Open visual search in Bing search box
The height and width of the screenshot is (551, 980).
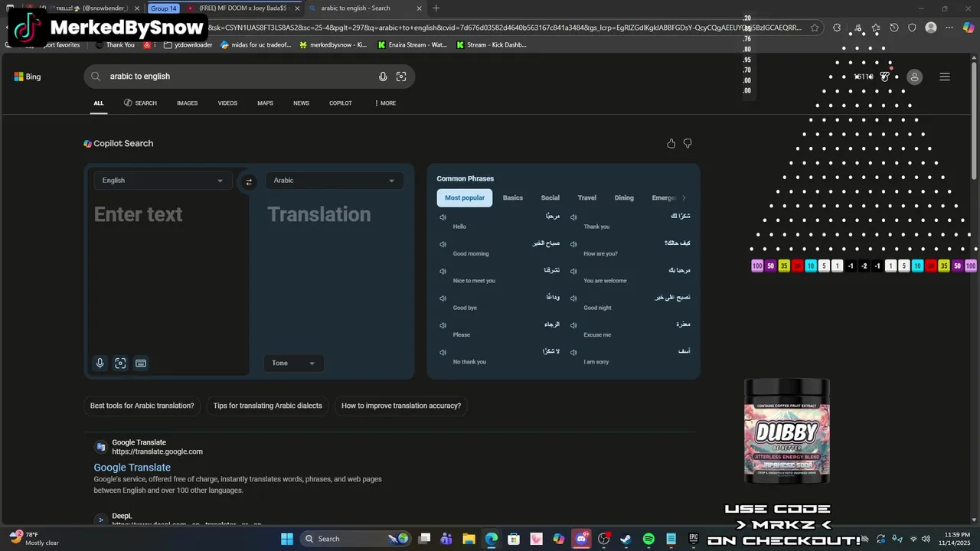pyautogui.click(x=401, y=77)
